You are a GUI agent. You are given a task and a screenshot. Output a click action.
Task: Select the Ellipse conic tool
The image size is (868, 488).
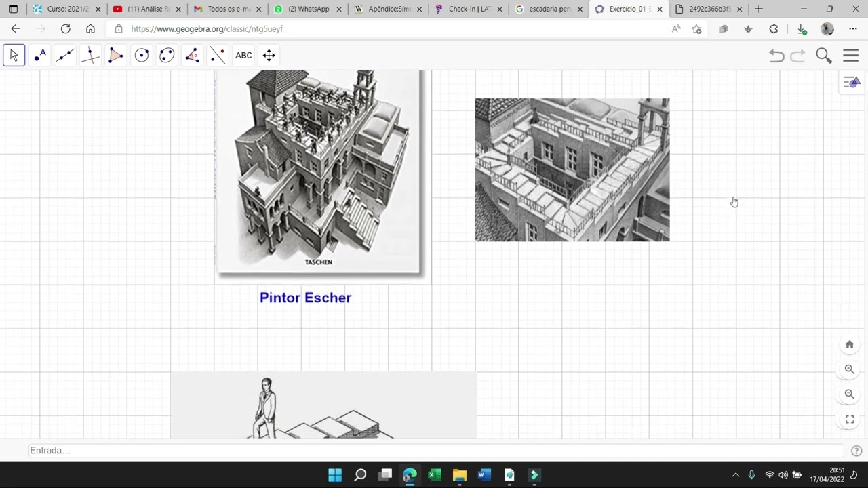(167, 56)
